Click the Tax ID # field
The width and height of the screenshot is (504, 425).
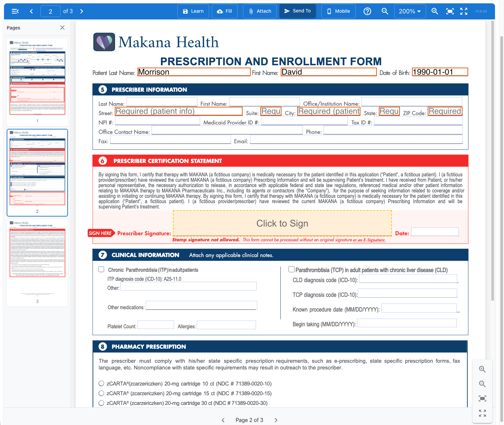pos(418,121)
